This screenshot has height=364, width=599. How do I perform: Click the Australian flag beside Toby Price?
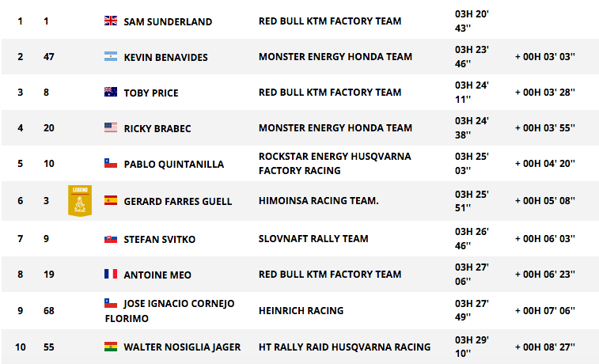[x=111, y=92]
